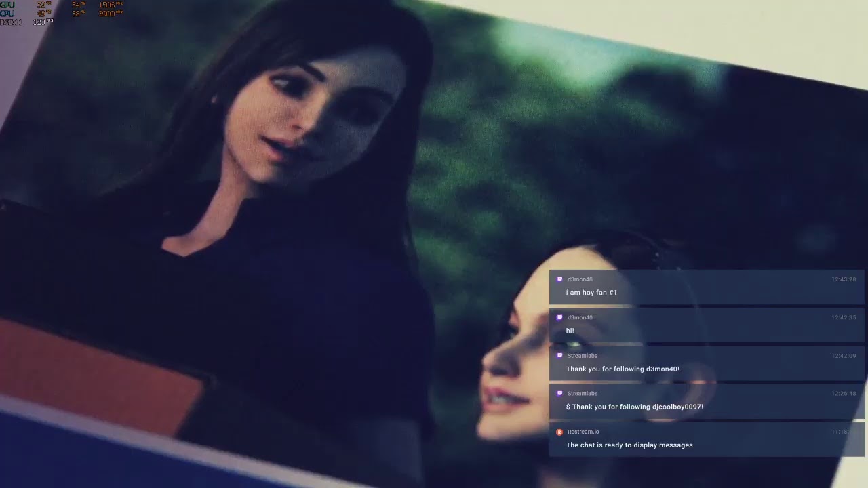Select '$ Thank you for following djcoolboy0097!' message
The image size is (868, 488).
pos(635,407)
